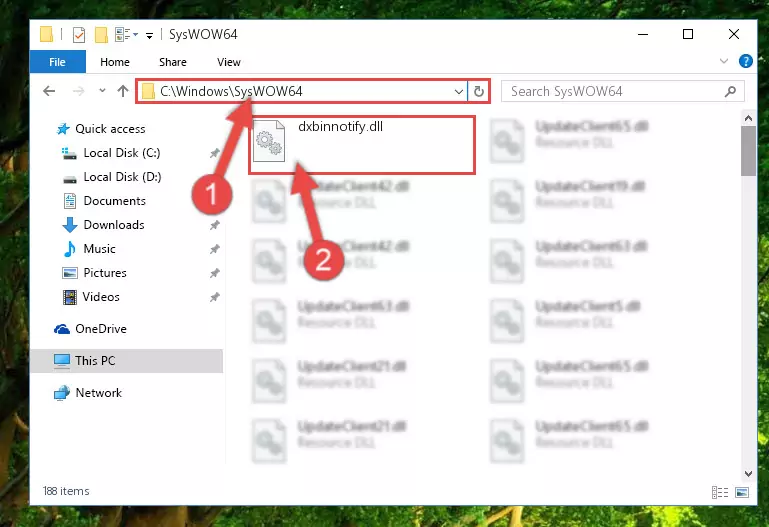This screenshot has height=527, width=769.
Task: Click the pin icon beside Downloads
Action: pyautogui.click(x=214, y=225)
